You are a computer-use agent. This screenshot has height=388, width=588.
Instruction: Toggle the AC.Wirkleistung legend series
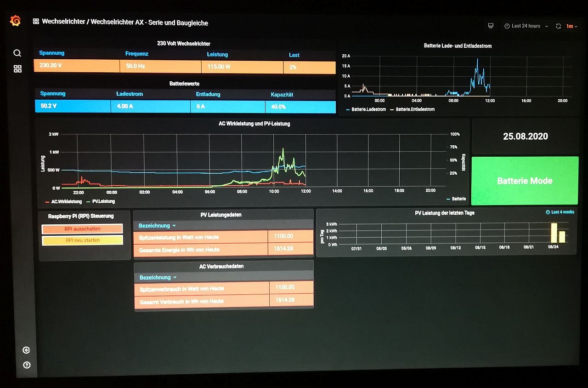pyautogui.click(x=66, y=201)
